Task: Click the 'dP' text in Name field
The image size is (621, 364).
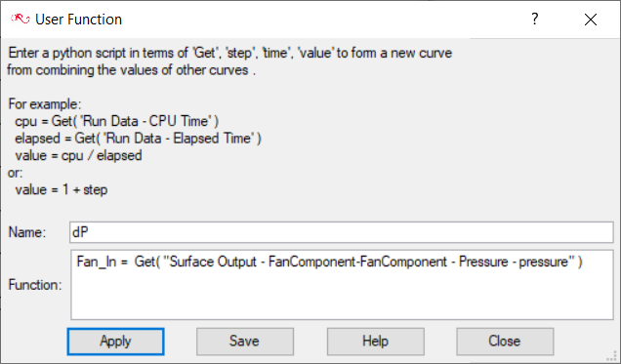Action: point(80,232)
